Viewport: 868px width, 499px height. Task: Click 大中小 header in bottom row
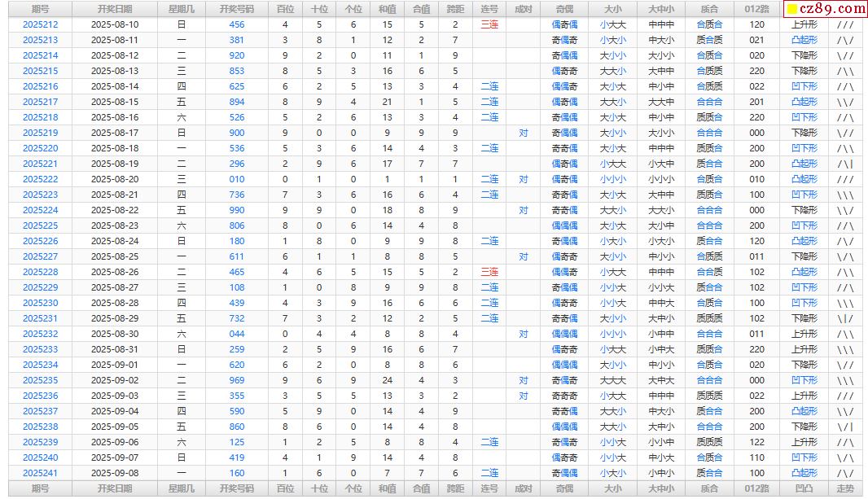pyautogui.click(x=661, y=489)
